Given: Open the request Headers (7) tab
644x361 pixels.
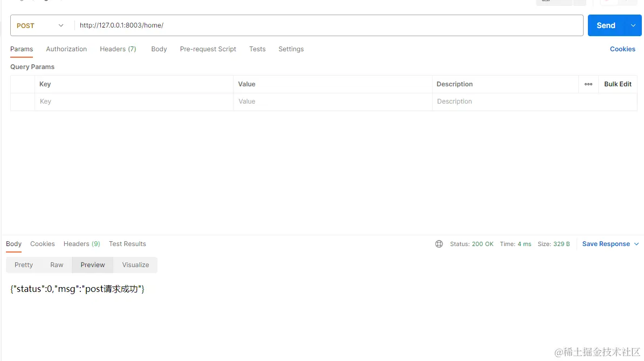Looking at the screenshot, I should coord(118,49).
